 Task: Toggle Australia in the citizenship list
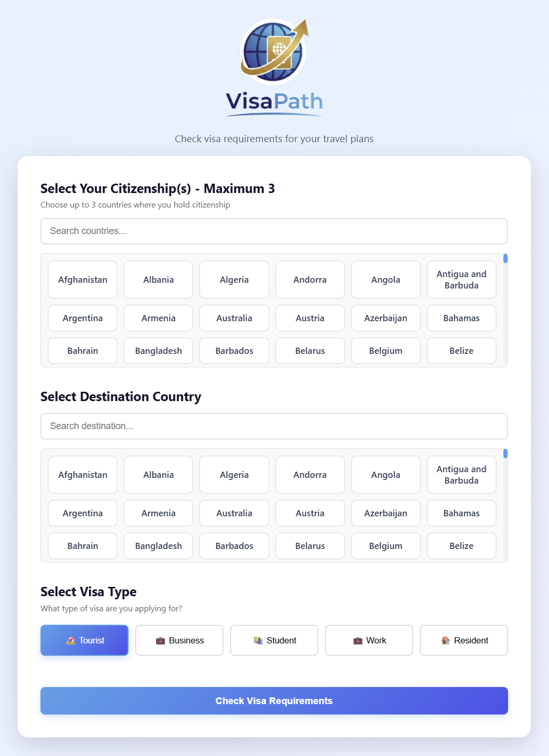pos(234,318)
